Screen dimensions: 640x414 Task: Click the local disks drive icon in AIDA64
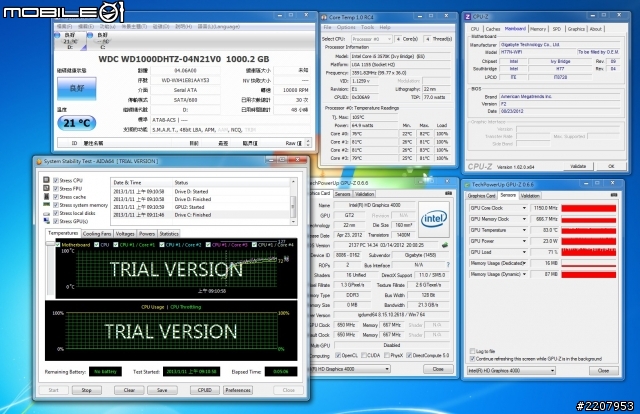[47, 213]
